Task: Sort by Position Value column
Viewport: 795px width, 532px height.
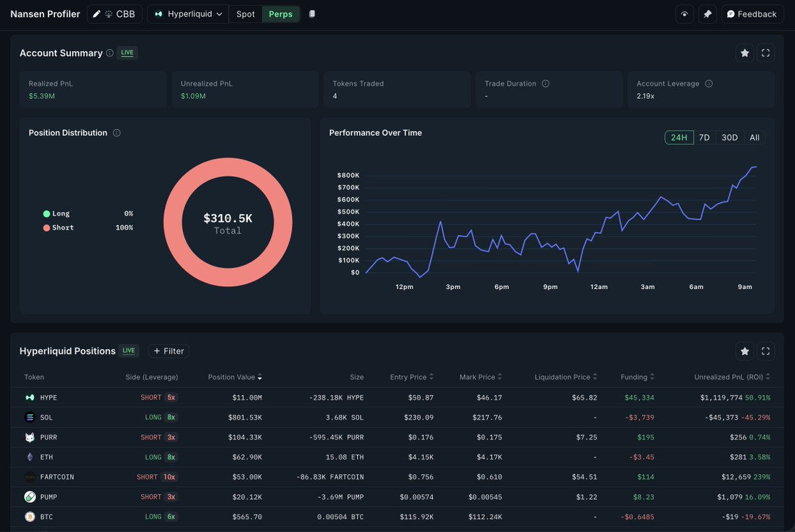Action: (x=235, y=378)
